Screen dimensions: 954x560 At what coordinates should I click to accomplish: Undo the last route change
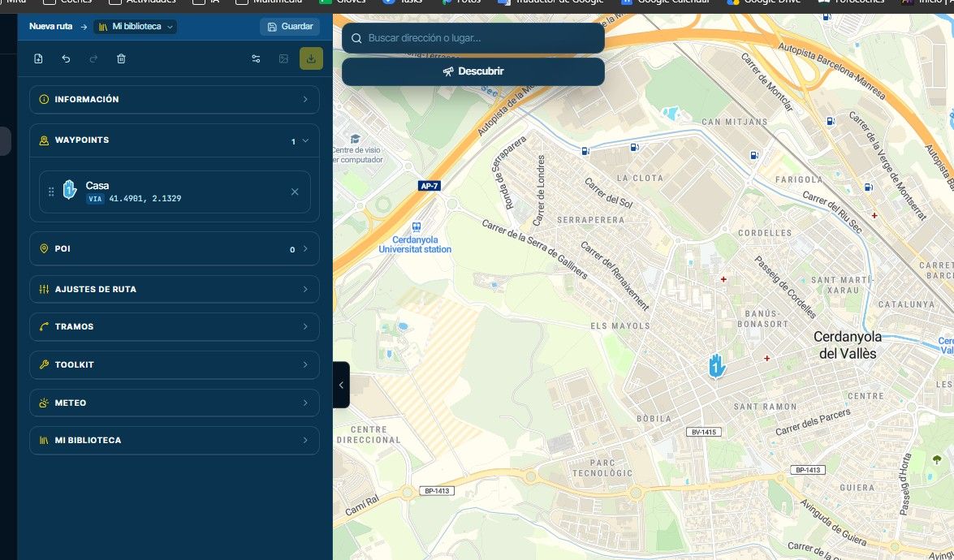pyautogui.click(x=66, y=59)
